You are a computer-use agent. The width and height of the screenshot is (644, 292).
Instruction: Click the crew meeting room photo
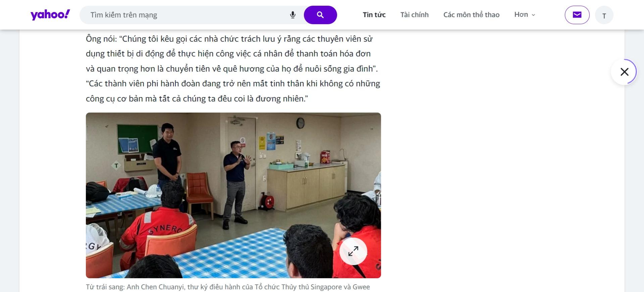click(233, 195)
